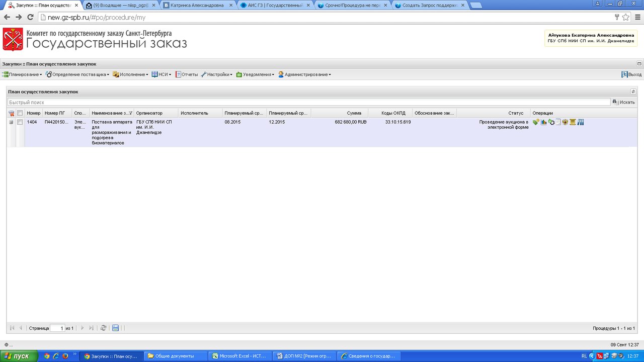
Task: Go to the next page arrow
Action: tap(83, 328)
